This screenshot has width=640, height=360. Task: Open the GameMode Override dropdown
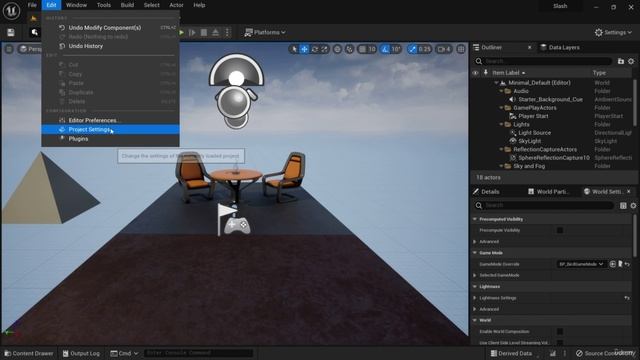[581, 264]
